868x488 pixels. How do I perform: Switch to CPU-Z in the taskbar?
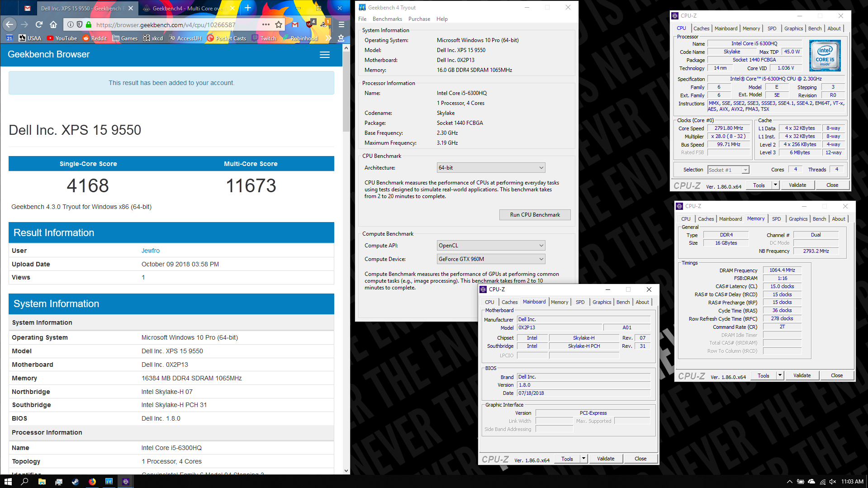click(126, 482)
